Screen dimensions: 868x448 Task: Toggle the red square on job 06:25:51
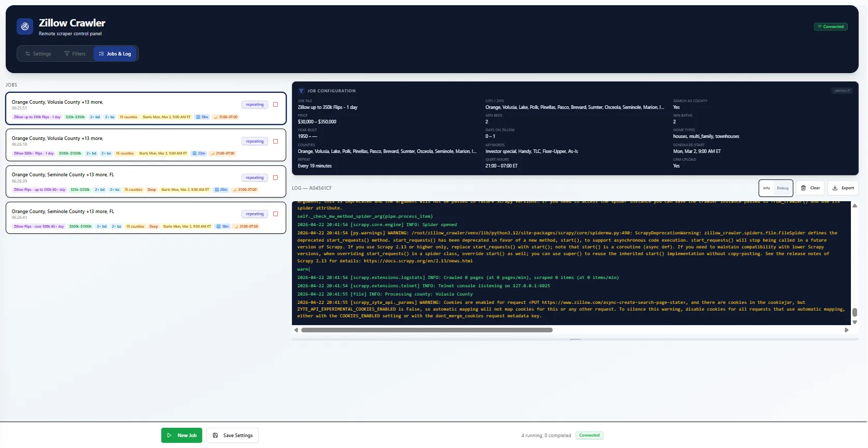(x=276, y=105)
